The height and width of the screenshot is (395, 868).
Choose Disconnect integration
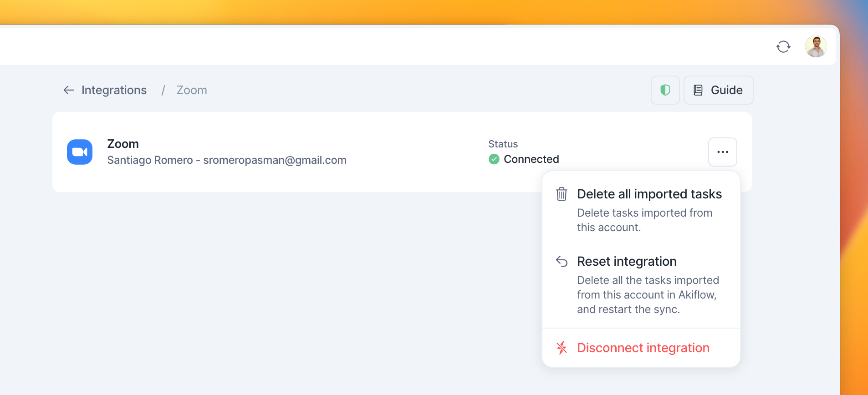pos(641,348)
